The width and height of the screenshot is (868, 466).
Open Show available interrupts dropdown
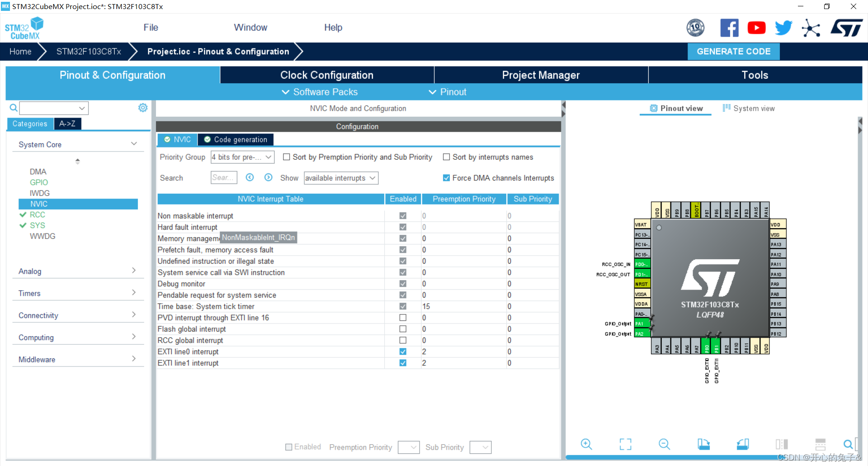[341, 178]
